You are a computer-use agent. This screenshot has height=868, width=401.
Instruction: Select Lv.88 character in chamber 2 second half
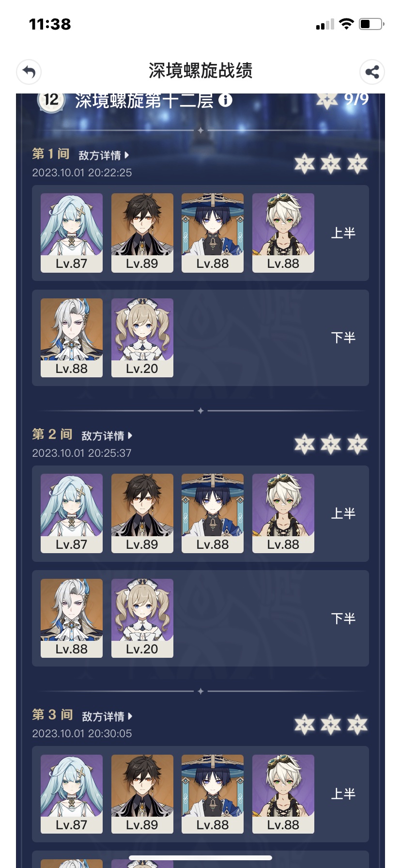click(72, 618)
